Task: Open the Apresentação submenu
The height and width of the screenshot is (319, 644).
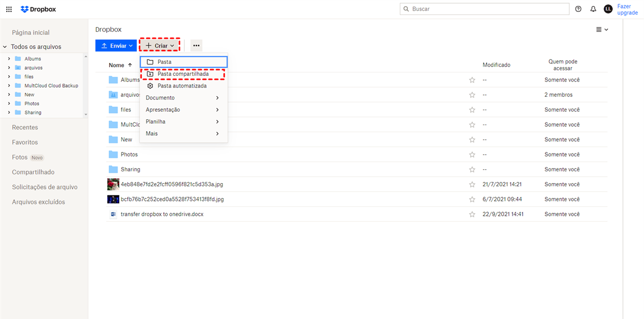Action: (x=184, y=110)
